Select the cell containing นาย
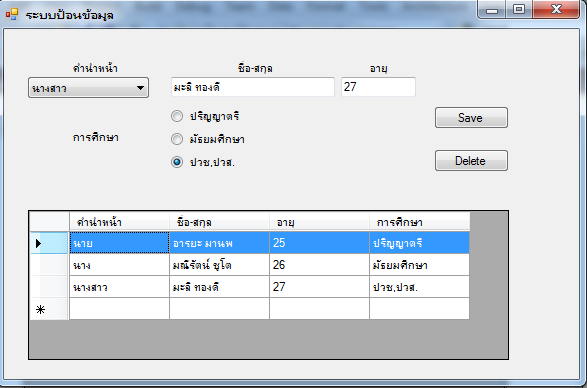The width and height of the screenshot is (587, 388). [119, 243]
